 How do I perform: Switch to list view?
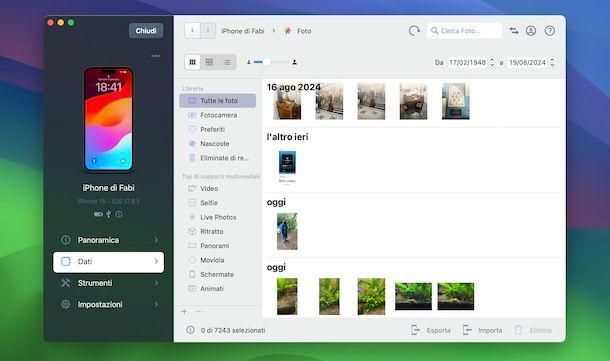click(227, 62)
